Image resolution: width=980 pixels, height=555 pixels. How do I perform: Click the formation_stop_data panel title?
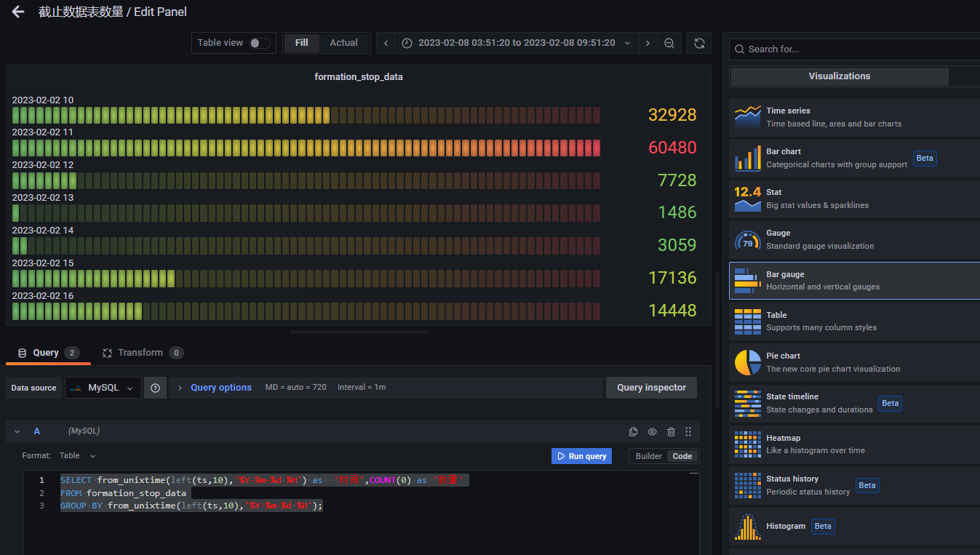[359, 77]
